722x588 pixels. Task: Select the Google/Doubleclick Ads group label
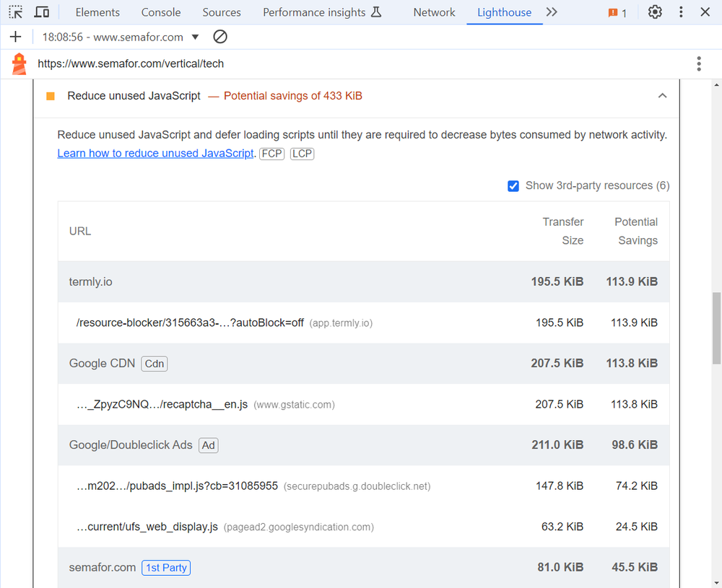coord(131,445)
